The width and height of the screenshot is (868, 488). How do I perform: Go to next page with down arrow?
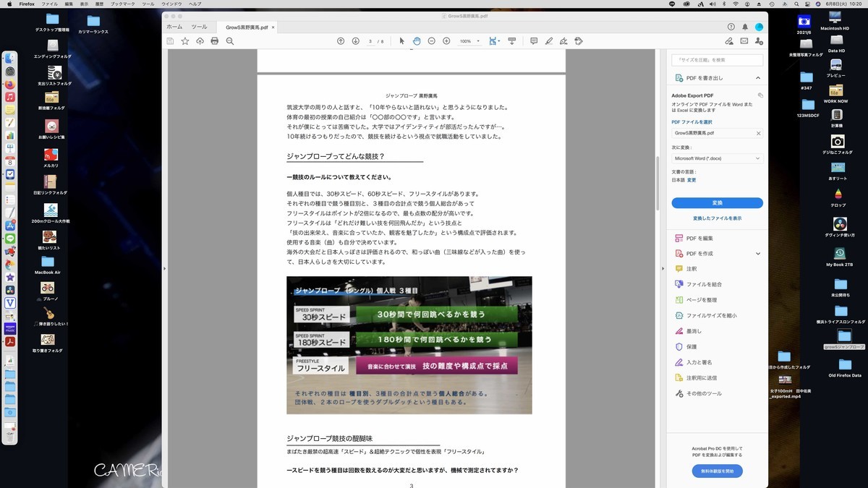[356, 41]
